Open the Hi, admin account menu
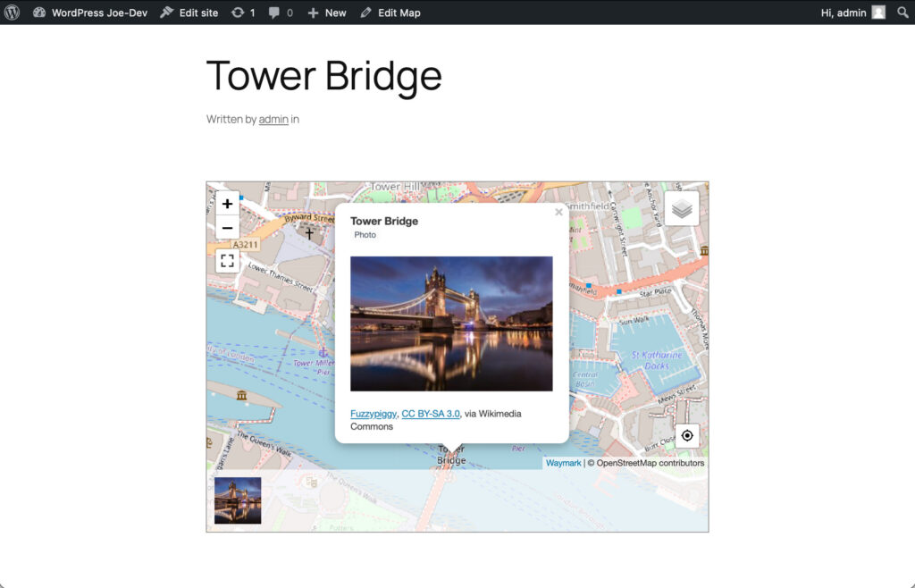Viewport: 915px width, 588px height. 852,13
